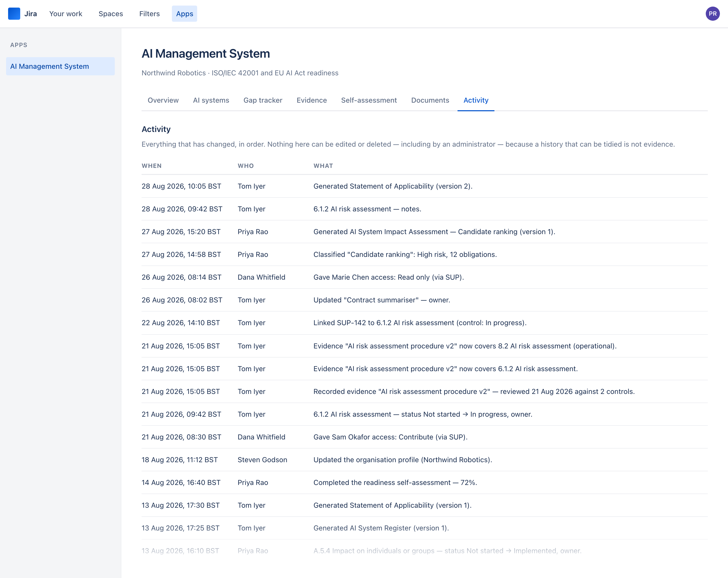This screenshot has width=728, height=578.
Task: Click "Classified Candidate ranking: High risk" entry
Action: tap(405, 255)
